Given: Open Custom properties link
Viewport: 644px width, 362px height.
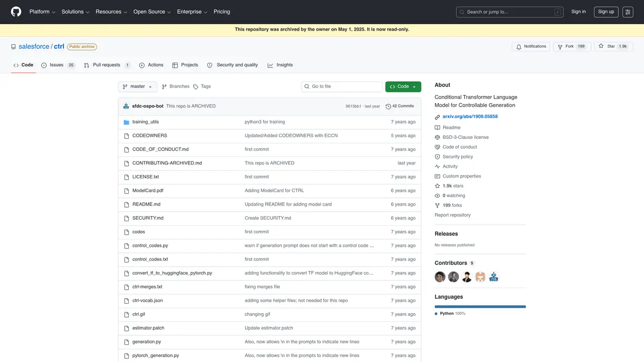Looking at the screenshot, I should 458,176.
